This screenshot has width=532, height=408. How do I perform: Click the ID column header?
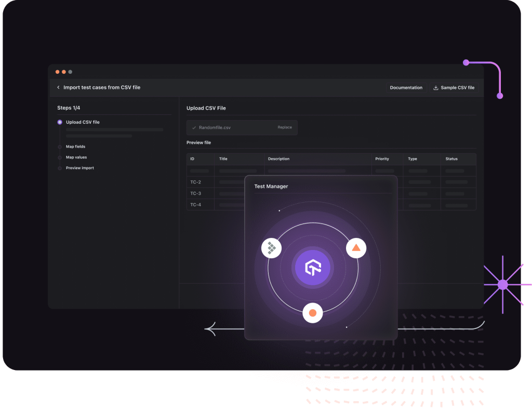coord(192,159)
